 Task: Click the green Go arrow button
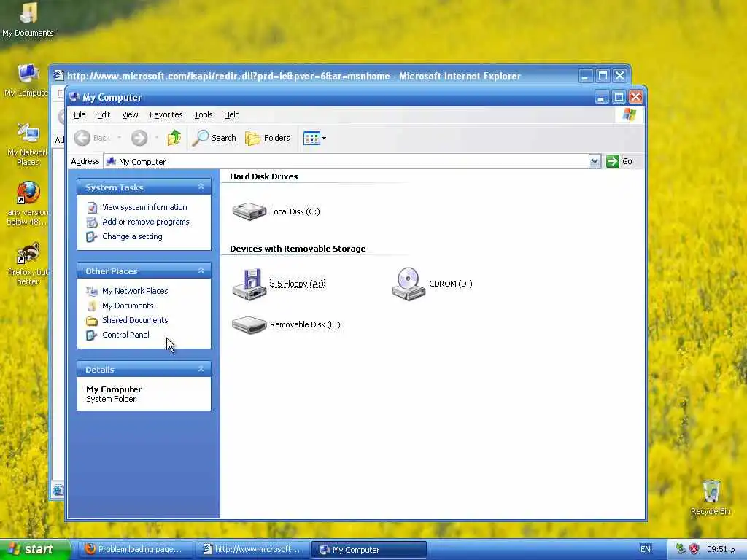point(612,161)
